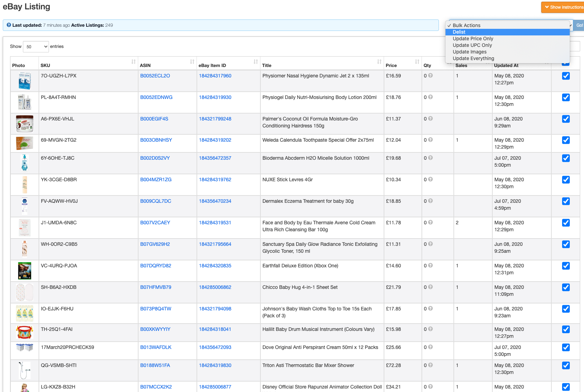The height and width of the screenshot is (392, 584).
Task: Click qty help icon for Earthfall Deluxe row
Action: (431, 265)
